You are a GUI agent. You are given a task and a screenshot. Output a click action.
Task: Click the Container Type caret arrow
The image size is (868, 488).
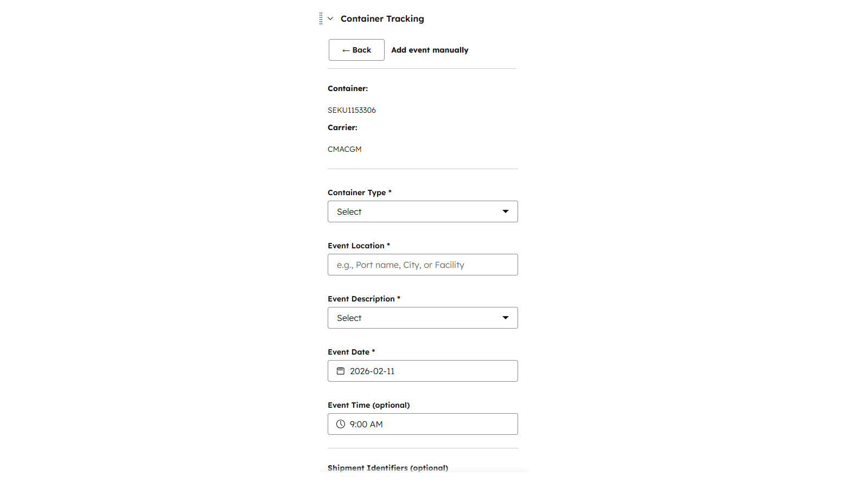pos(506,211)
